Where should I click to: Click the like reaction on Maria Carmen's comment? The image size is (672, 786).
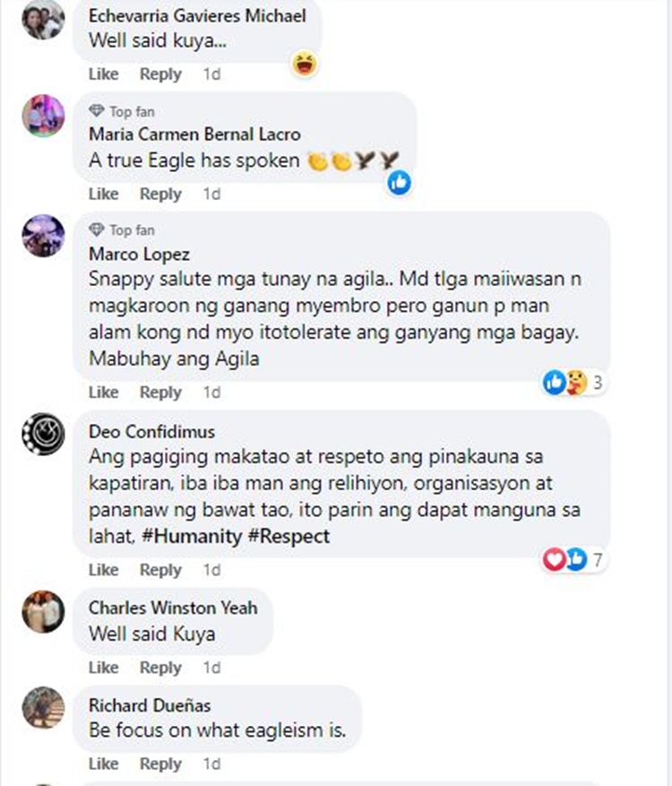click(x=400, y=183)
